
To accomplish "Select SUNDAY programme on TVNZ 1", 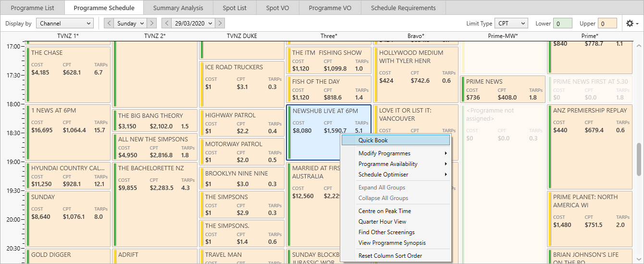I will click(68, 218).
